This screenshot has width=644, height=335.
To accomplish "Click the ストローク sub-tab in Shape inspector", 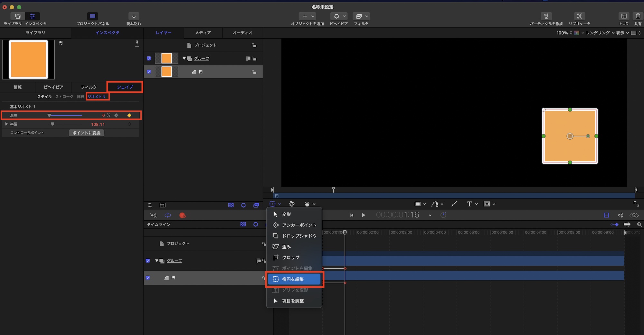I will (64, 97).
